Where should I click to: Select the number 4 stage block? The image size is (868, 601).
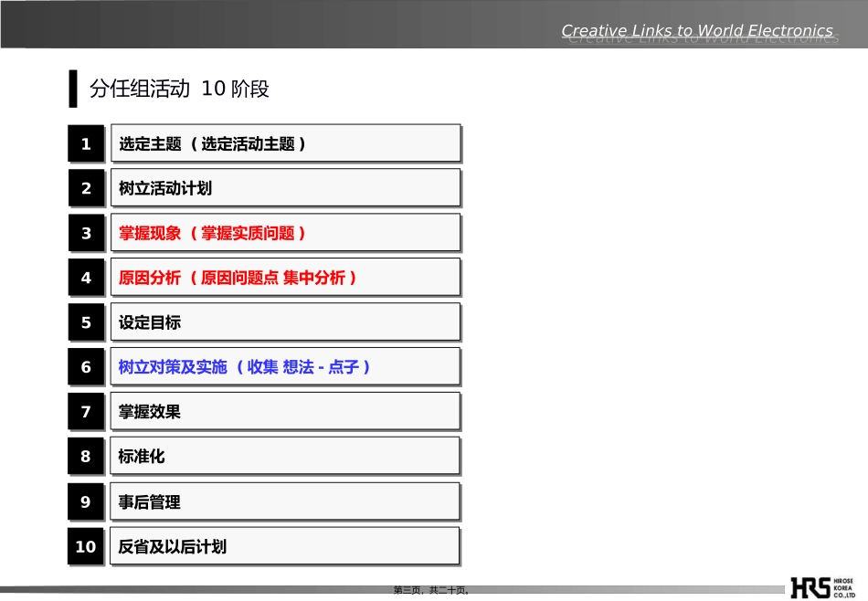pos(86,278)
